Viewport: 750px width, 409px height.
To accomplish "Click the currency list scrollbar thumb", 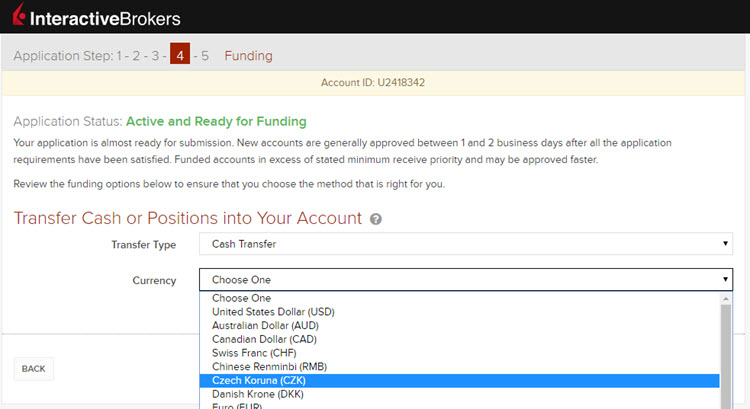I will tap(726, 356).
